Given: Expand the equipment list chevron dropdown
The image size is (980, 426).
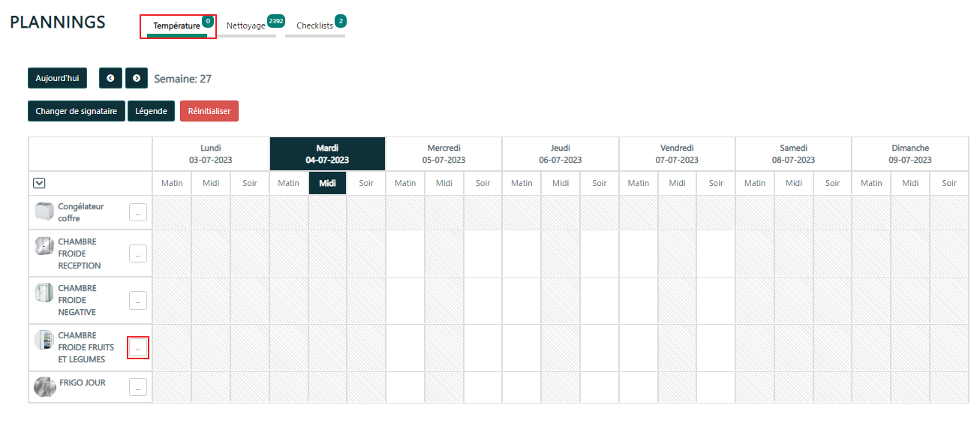Looking at the screenshot, I should pyautogui.click(x=39, y=183).
